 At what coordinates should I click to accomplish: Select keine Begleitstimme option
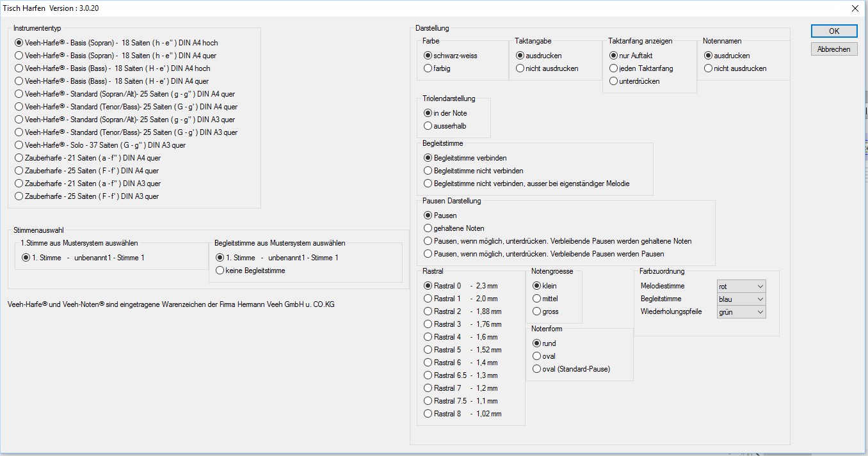pos(220,271)
